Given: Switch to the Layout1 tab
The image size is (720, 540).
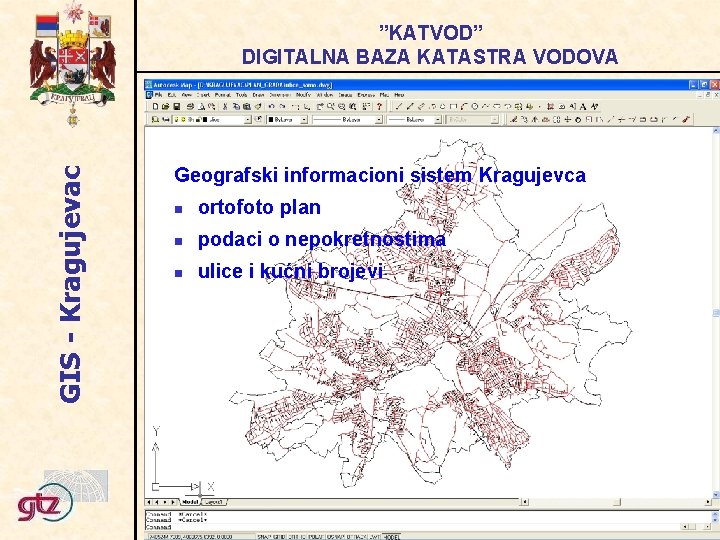Looking at the screenshot, I should (x=214, y=502).
